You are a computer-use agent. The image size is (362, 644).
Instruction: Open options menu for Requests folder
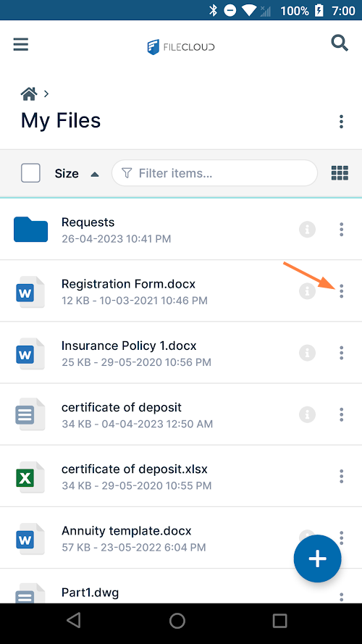coord(341,229)
